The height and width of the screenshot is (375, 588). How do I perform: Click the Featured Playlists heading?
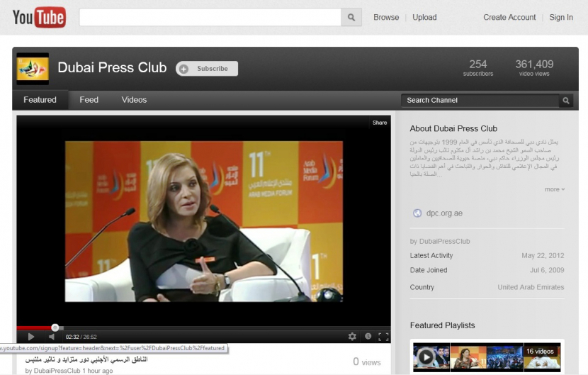442,325
